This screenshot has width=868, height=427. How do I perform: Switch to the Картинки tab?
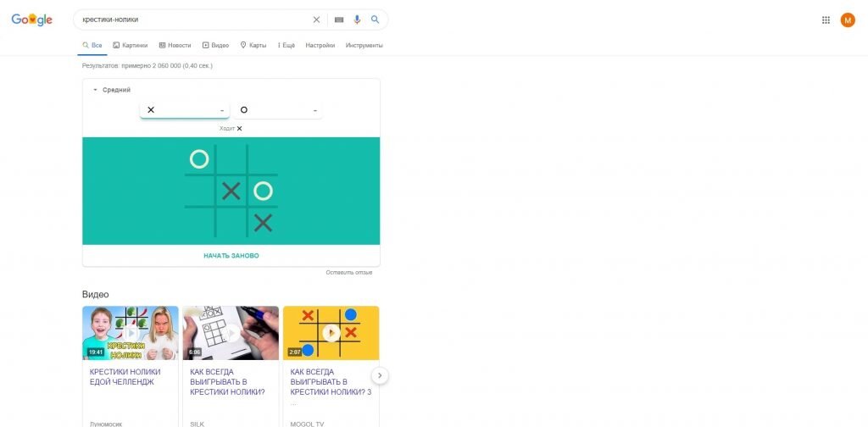click(x=130, y=46)
